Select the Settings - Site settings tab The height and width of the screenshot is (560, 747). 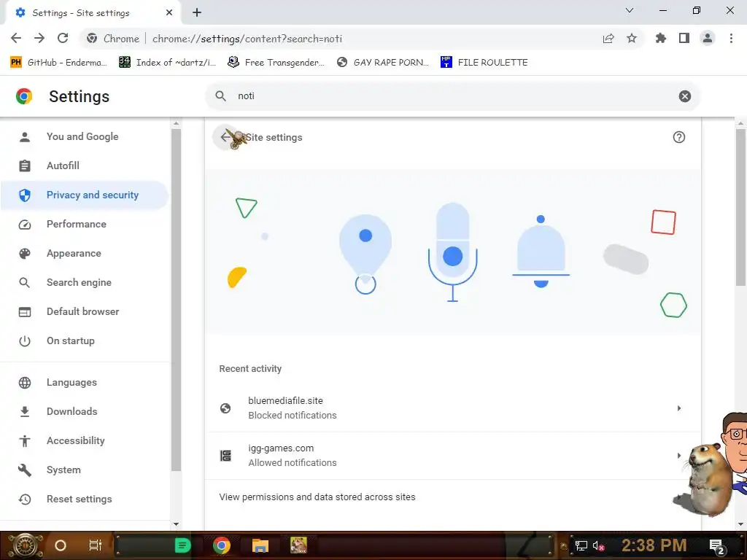click(x=93, y=13)
